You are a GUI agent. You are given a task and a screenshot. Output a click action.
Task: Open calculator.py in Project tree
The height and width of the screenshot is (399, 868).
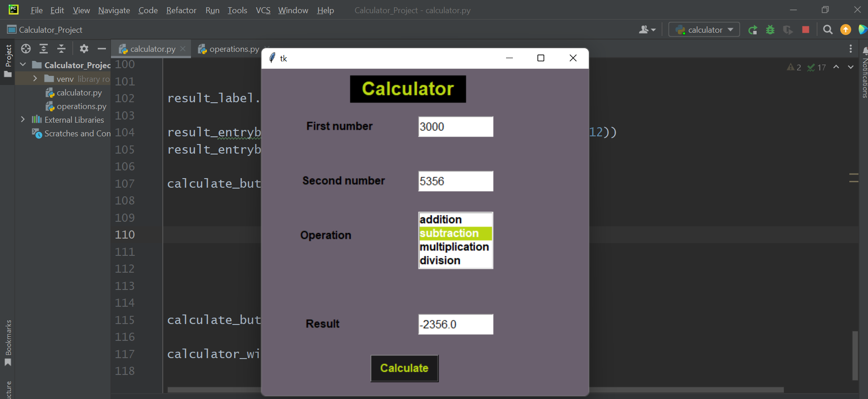74,93
